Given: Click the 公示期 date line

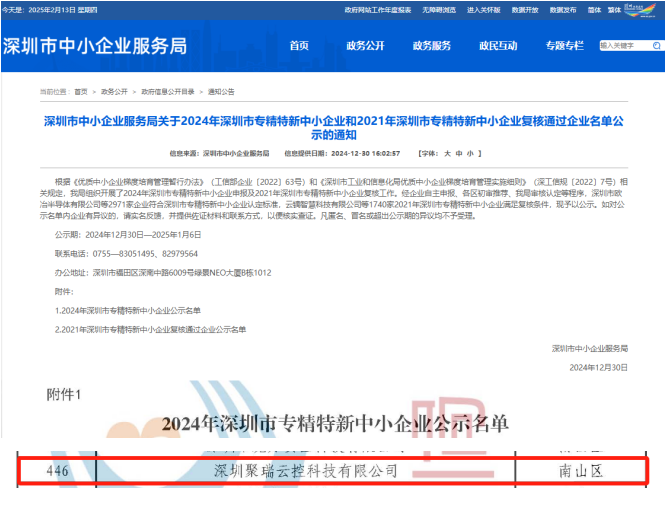Looking at the screenshot, I should (128, 235).
